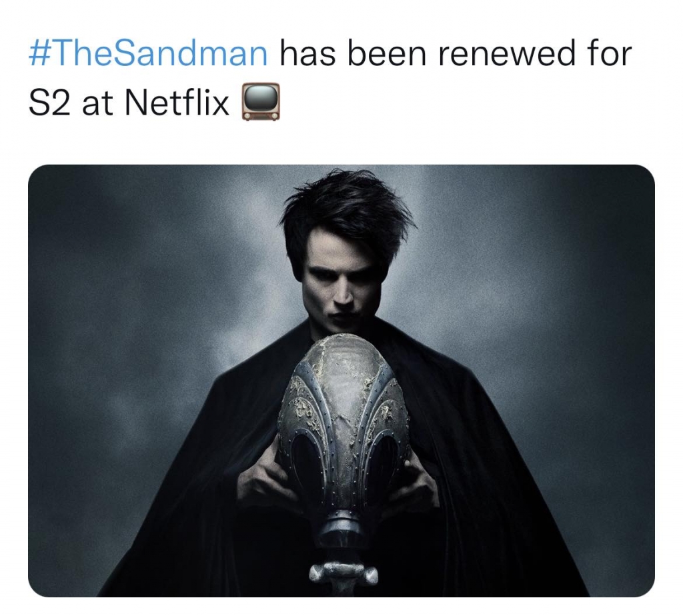Click the word "at" before Netflix
Screen dimensions: 683x616
pyautogui.click(x=97, y=103)
